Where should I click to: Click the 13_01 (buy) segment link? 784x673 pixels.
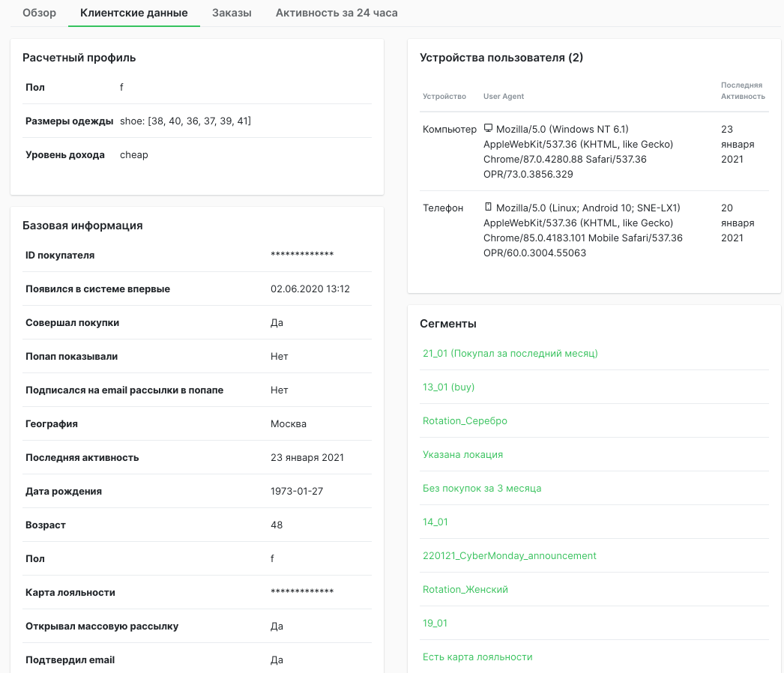pos(448,387)
